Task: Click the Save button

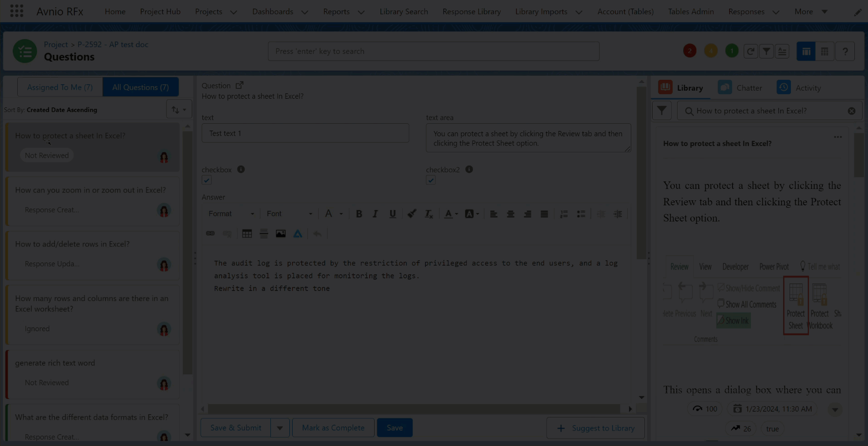Action: tap(395, 428)
